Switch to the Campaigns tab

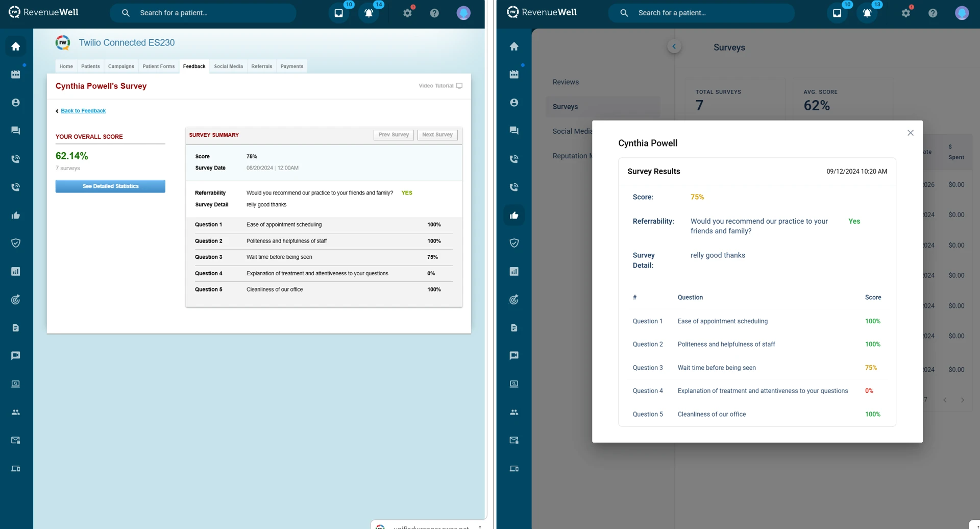point(121,66)
